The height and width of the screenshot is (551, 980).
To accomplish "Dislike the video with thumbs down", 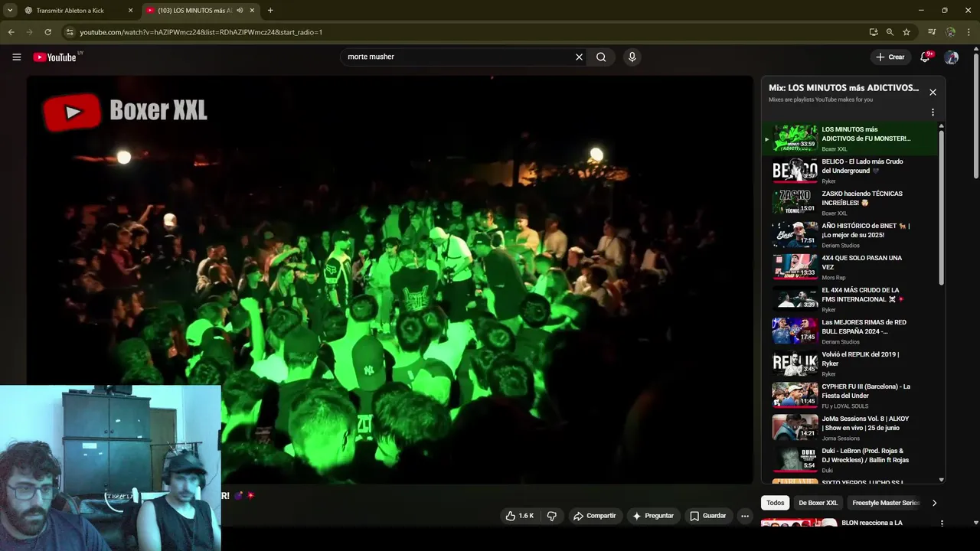I will pyautogui.click(x=551, y=516).
